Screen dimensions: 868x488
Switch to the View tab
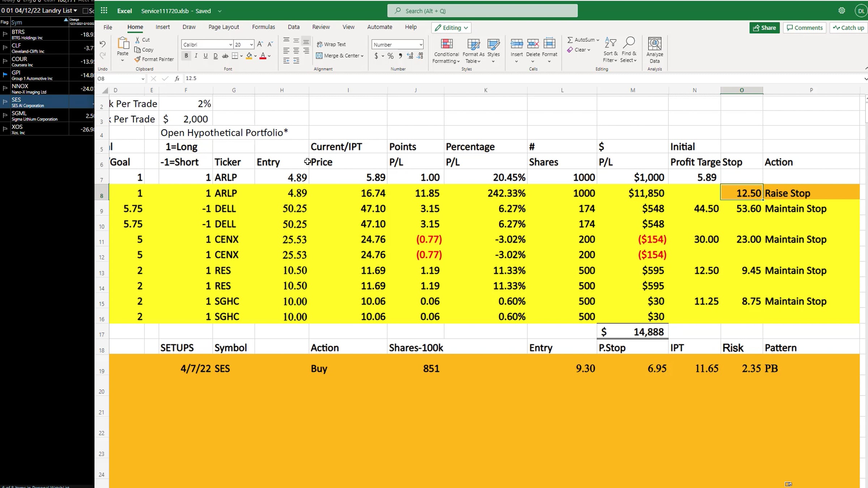(348, 27)
